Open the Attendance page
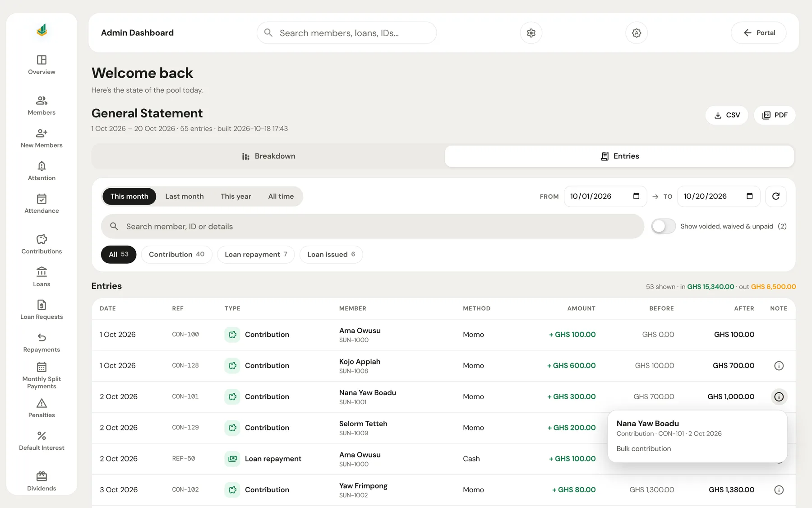 (x=42, y=204)
